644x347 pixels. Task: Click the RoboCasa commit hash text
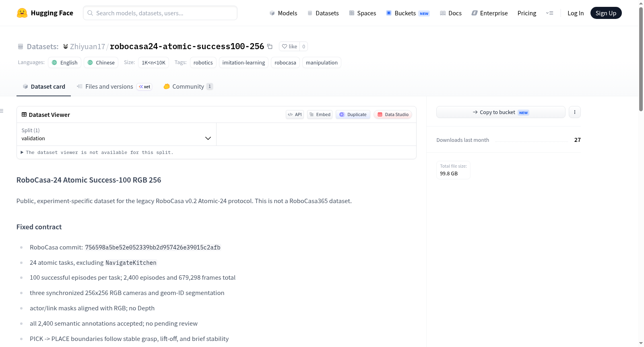pos(153,247)
